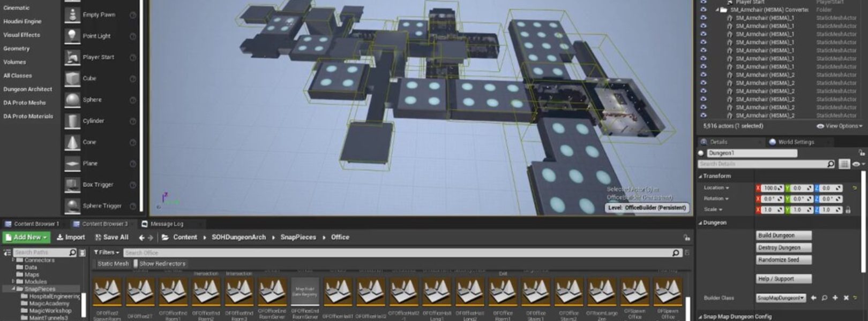The width and height of the screenshot is (868, 321).
Task: Toggle visibility of first SM_Armchair actor
Action: point(704,18)
